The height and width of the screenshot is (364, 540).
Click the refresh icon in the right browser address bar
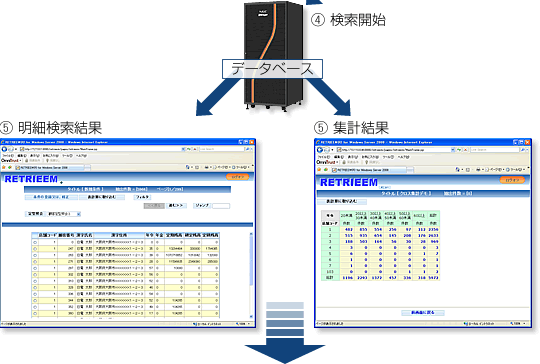(x=460, y=150)
